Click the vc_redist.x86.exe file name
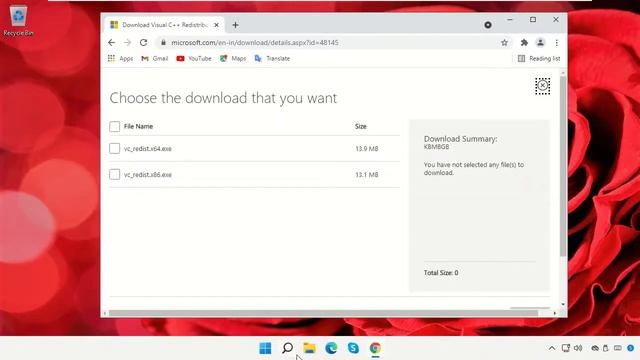The height and width of the screenshot is (360, 640). tap(148, 175)
